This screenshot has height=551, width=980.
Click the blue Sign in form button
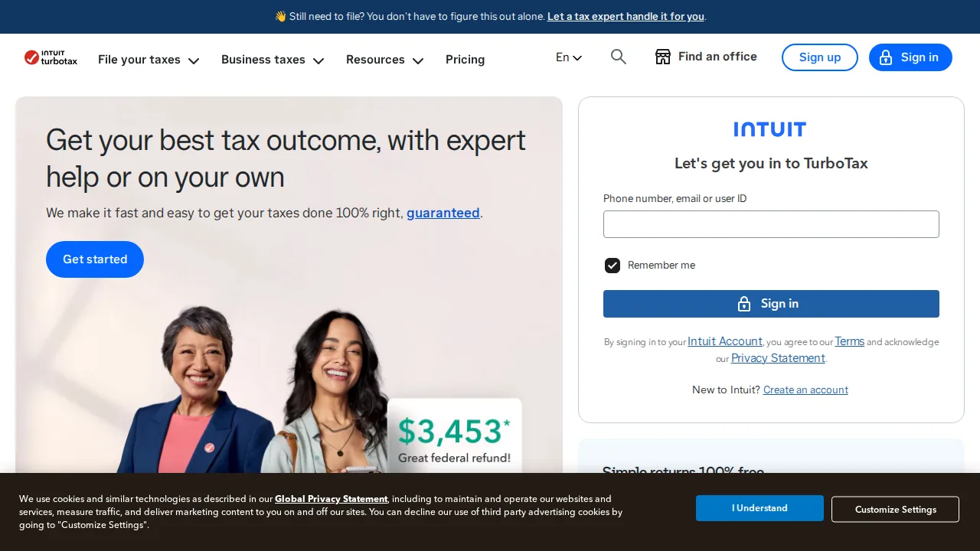coord(771,304)
